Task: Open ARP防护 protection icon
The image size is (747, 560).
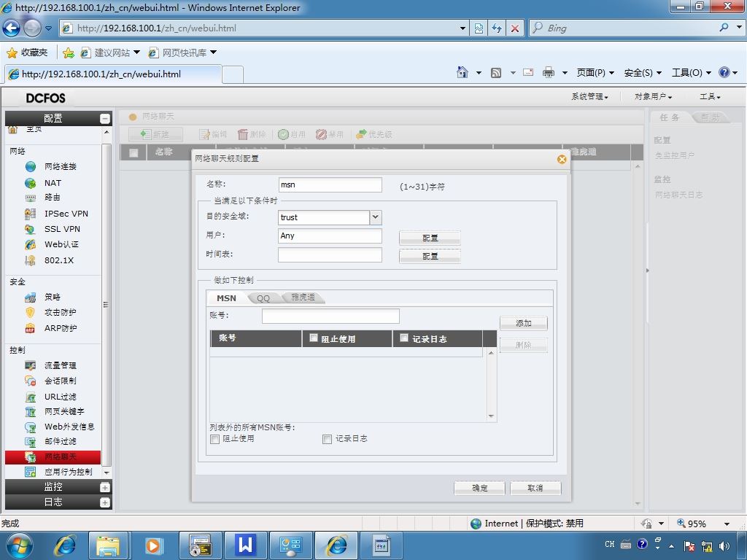Action: (31, 328)
